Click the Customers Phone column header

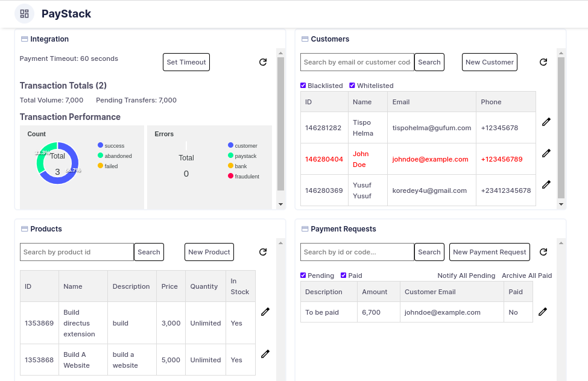pos(506,102)
